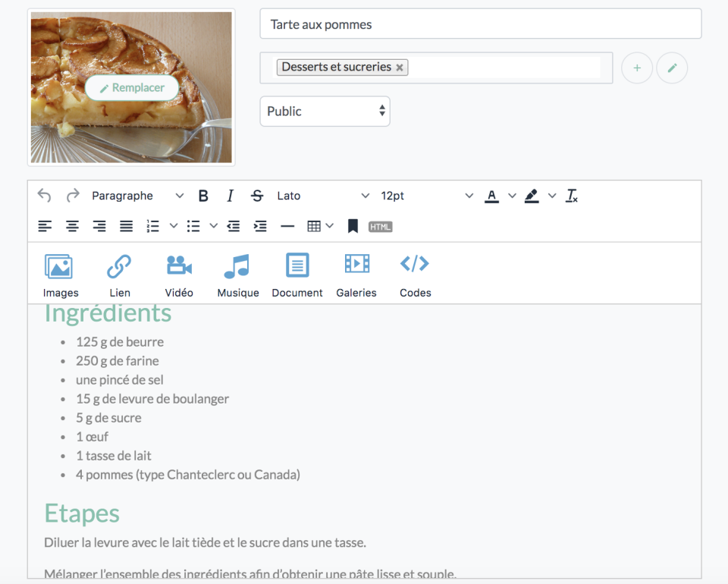This screenshot has height=584, width=728.
Task: Open the Public visibility selector
Action: (325, 111)
